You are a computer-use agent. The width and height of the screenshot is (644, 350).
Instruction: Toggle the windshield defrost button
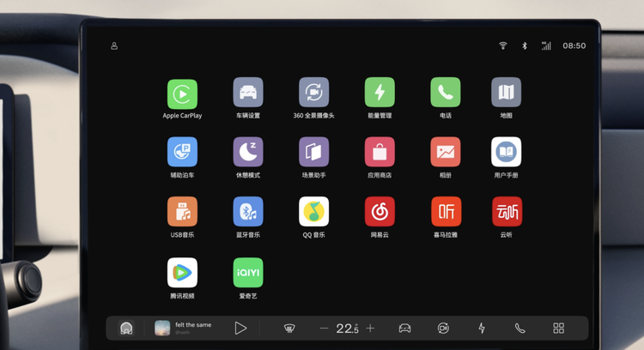tap(289, 329)
